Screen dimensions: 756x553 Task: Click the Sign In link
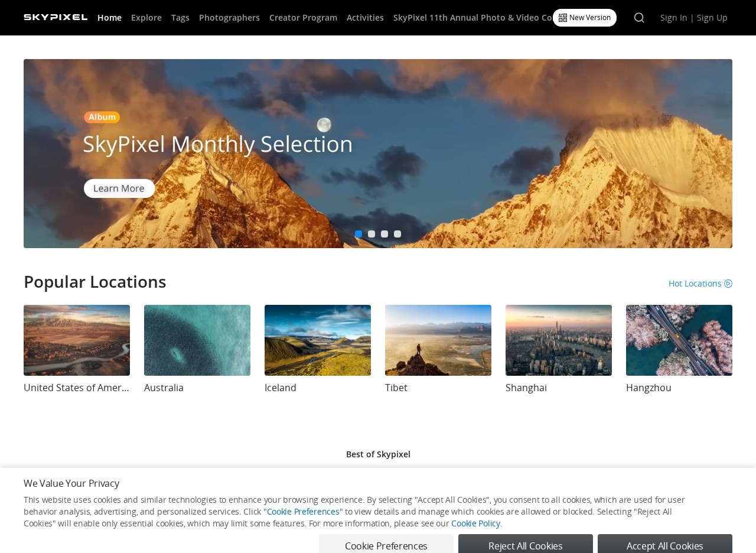pos(674,18)
